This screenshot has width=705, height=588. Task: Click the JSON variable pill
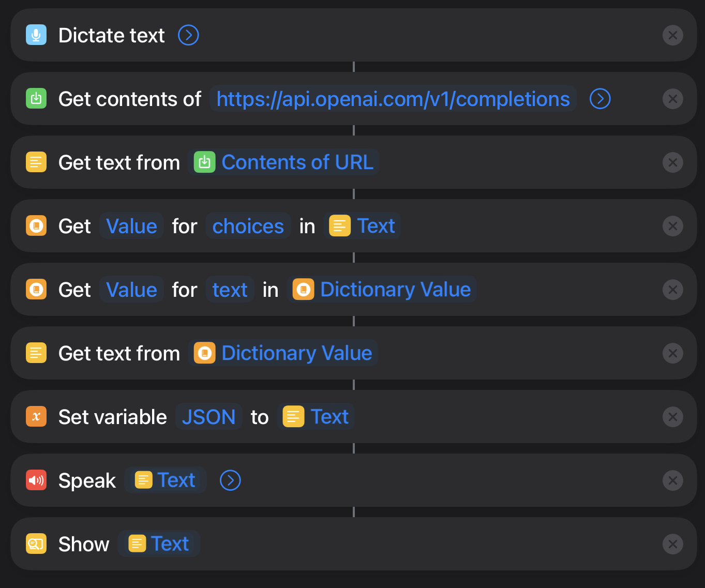point(208,417)
